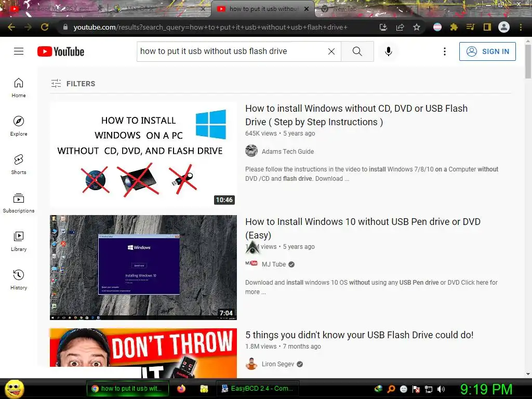Screen dimensions: 532x399
Task: Go to YouTube home via the logo
Action: [61, 51]
